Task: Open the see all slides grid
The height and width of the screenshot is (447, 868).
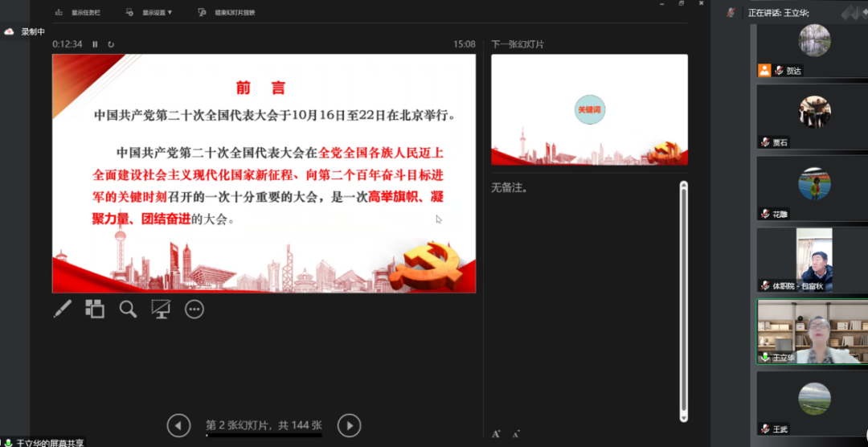Action: click(x=95, y=309)
